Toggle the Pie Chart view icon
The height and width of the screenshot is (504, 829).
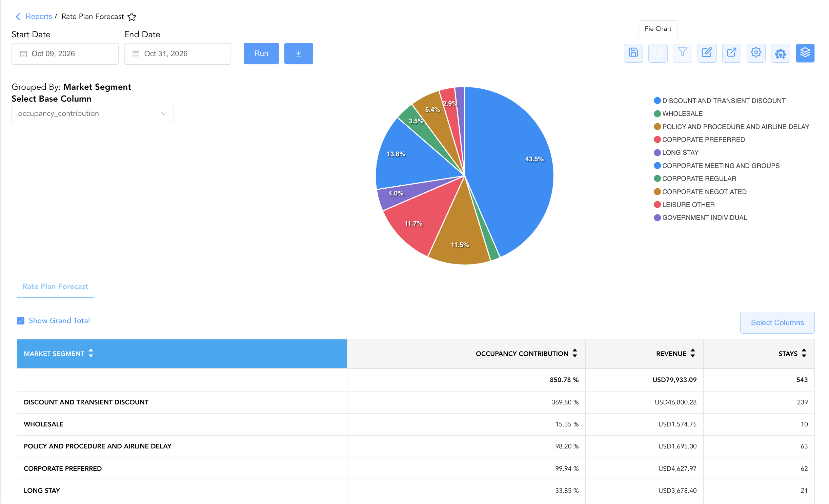658,53
